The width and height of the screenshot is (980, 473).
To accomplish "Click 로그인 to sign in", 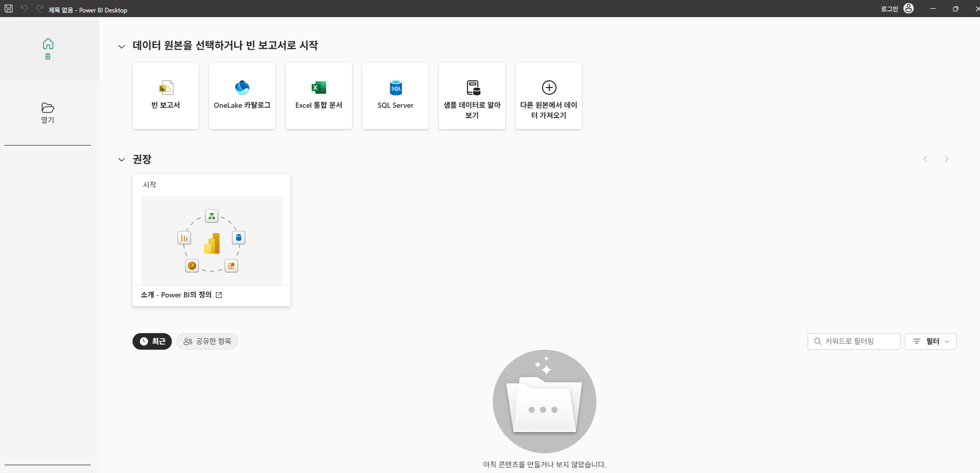I will (889, 9).
